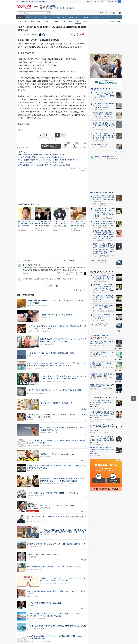
Task: Click 'コメントを書く' button
Action: pyautogui.click(x=69, y=260)
